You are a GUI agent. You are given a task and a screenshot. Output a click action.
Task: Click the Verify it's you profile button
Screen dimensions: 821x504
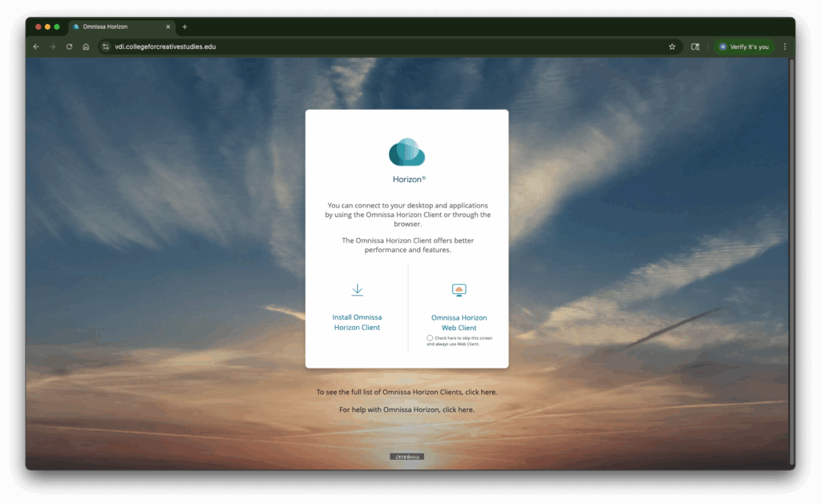(744, 46)
